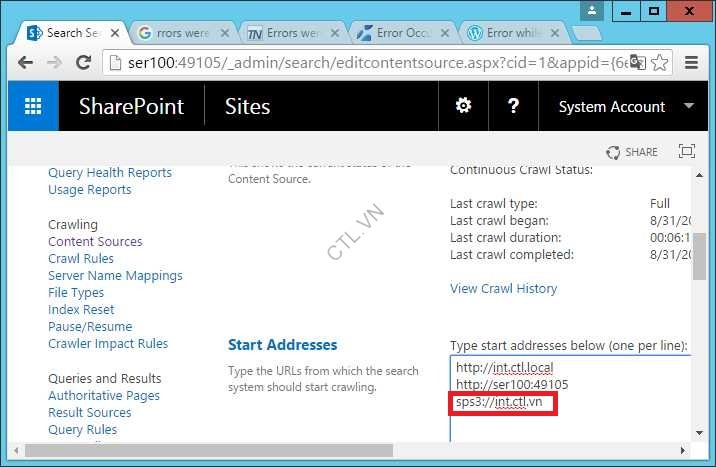Click the SHARE icon button
This screenshot has width=716, height=467.
pyautogui.click(x=632, y=152)
